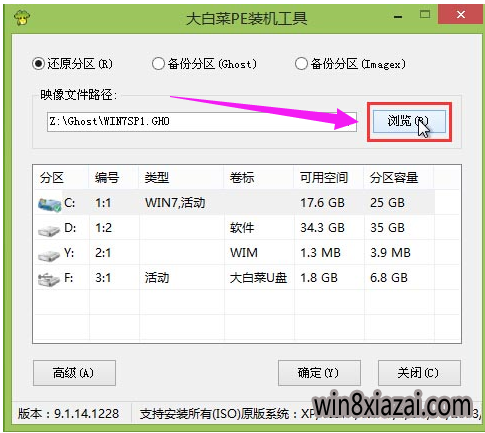Sort by 卷标 column header

(259, 177)
